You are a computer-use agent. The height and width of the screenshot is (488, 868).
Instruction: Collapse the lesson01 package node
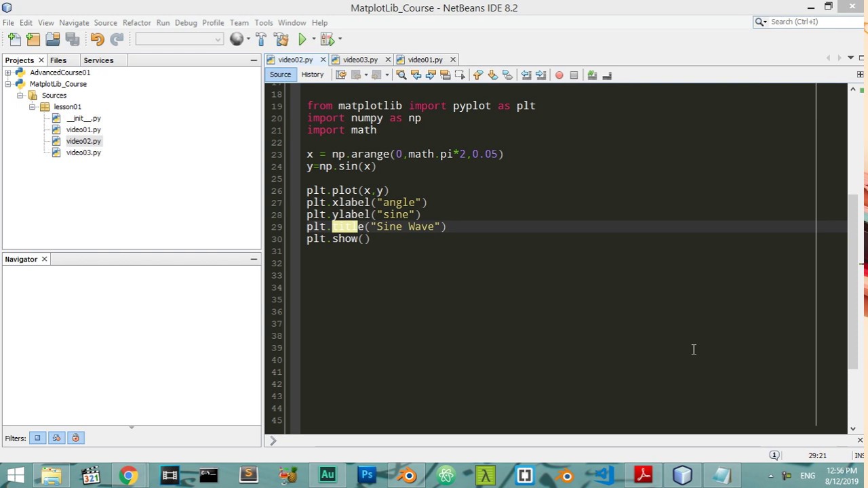[x=32, y=107]
